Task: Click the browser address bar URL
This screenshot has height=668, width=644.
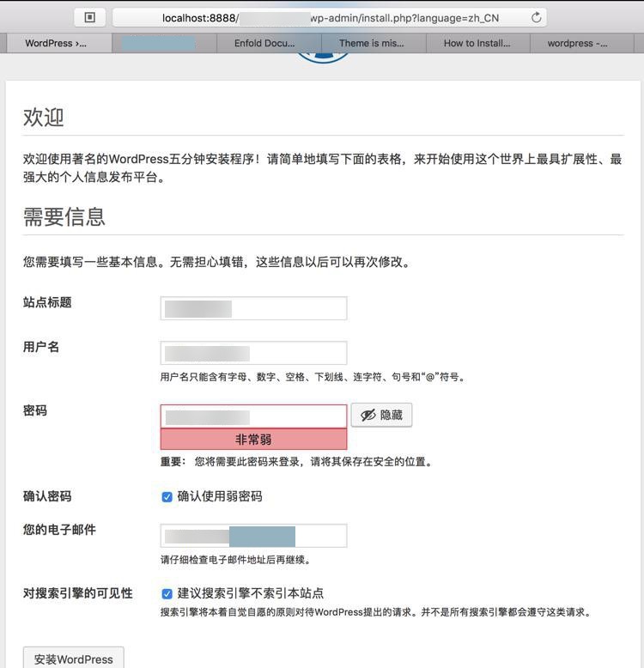Action: (x=330, y=18)
